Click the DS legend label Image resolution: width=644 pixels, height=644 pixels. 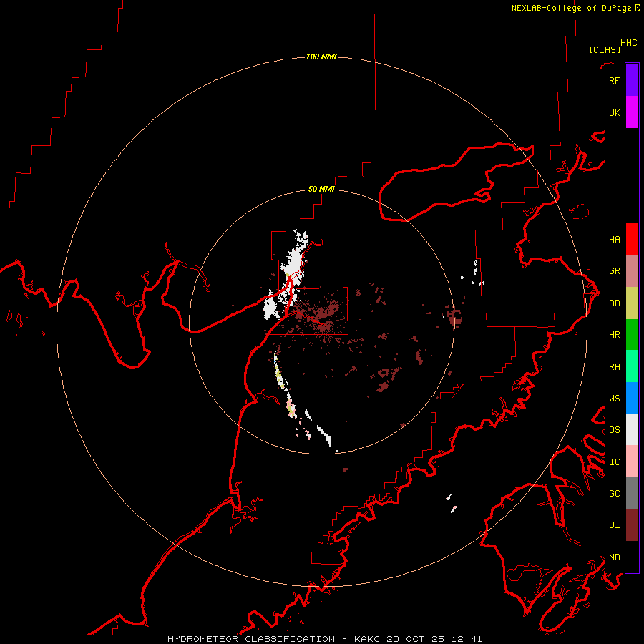point(614,430)
